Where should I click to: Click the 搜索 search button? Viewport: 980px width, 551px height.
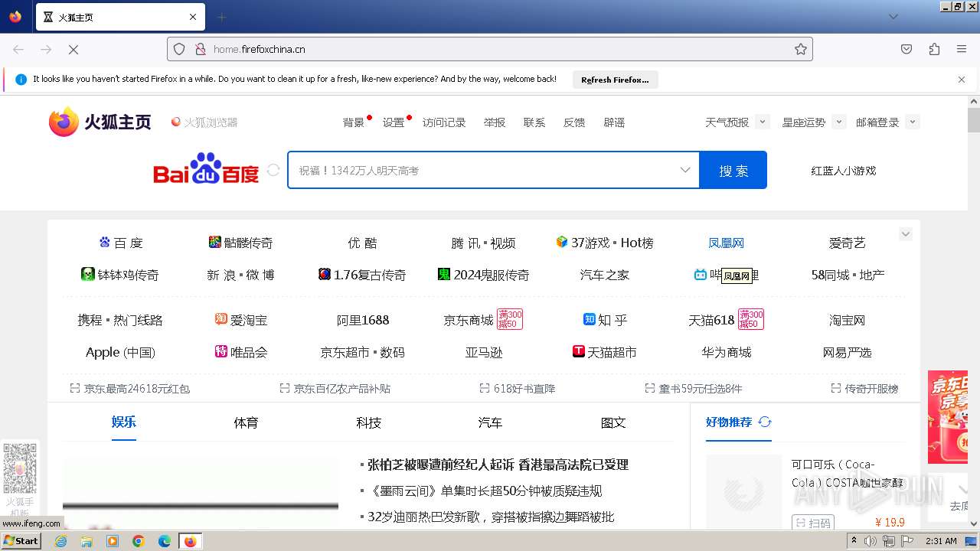point(733,170)
